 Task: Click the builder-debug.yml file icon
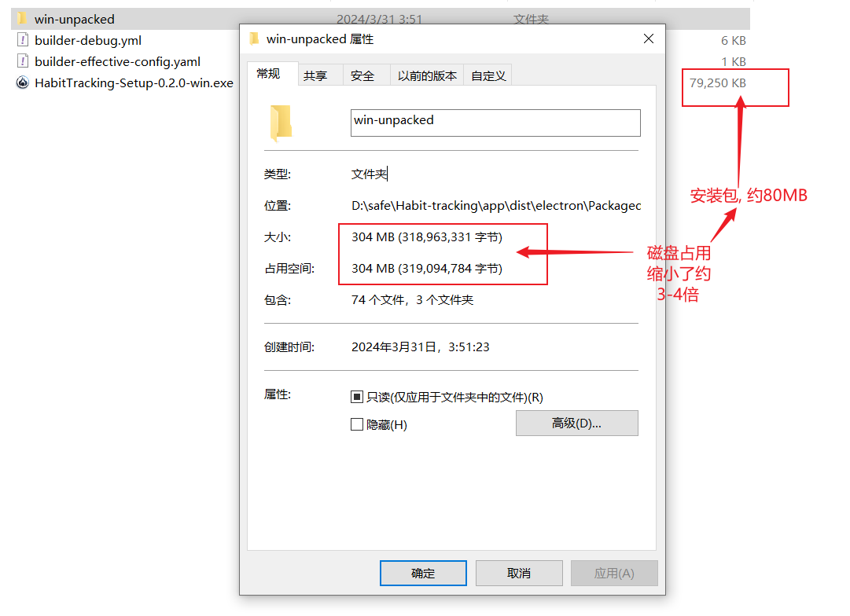pyautogui.click(x=23, y=40)
